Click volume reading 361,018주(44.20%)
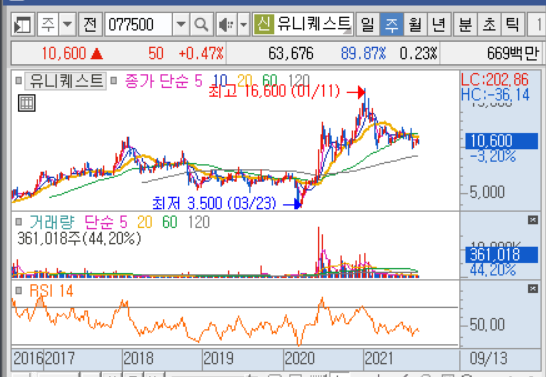 click(79, 238)
